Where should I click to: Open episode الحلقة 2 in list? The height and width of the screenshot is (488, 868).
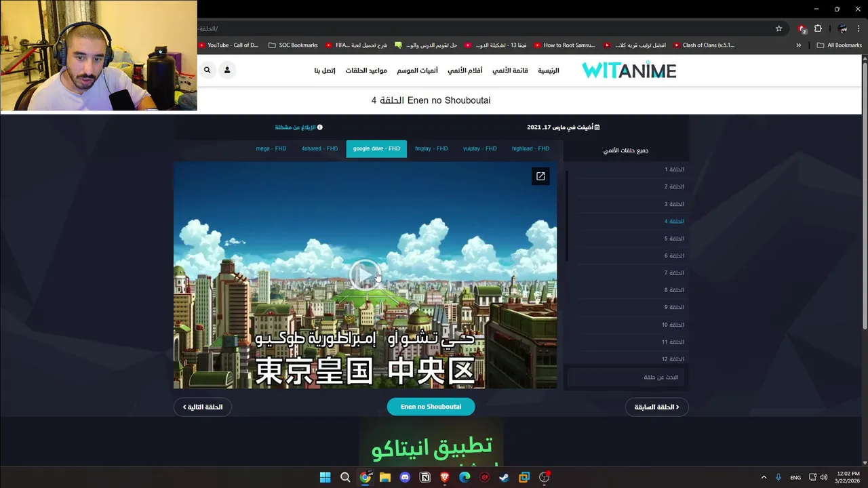pos(674,186)
